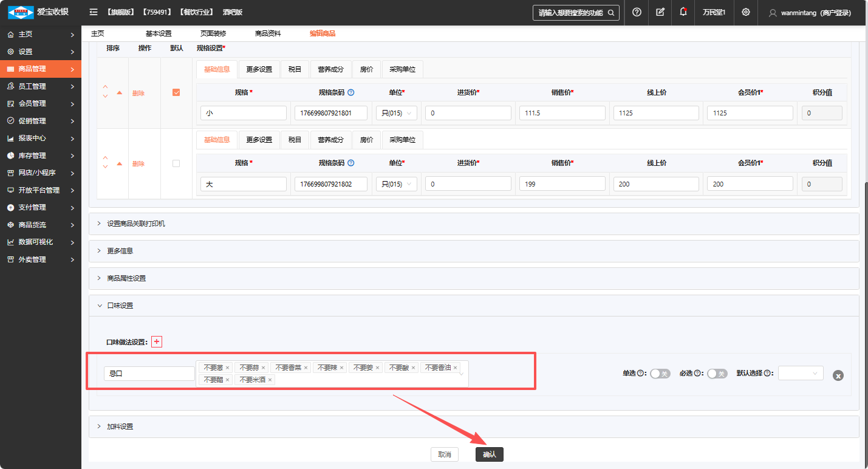Open the 单位 dropdown in the 小 row

tap(397, 113)
